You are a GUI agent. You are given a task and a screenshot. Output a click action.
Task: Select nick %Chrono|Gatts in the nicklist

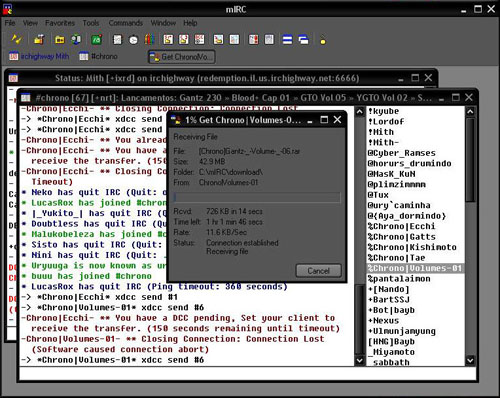pos(401,237)
